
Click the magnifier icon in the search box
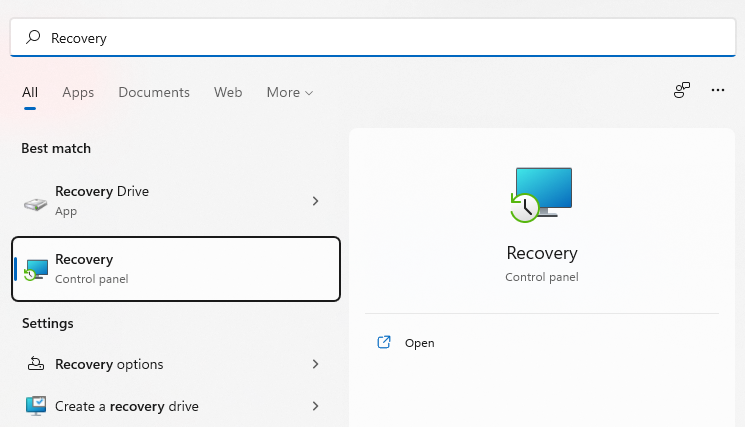pos(33,37)
